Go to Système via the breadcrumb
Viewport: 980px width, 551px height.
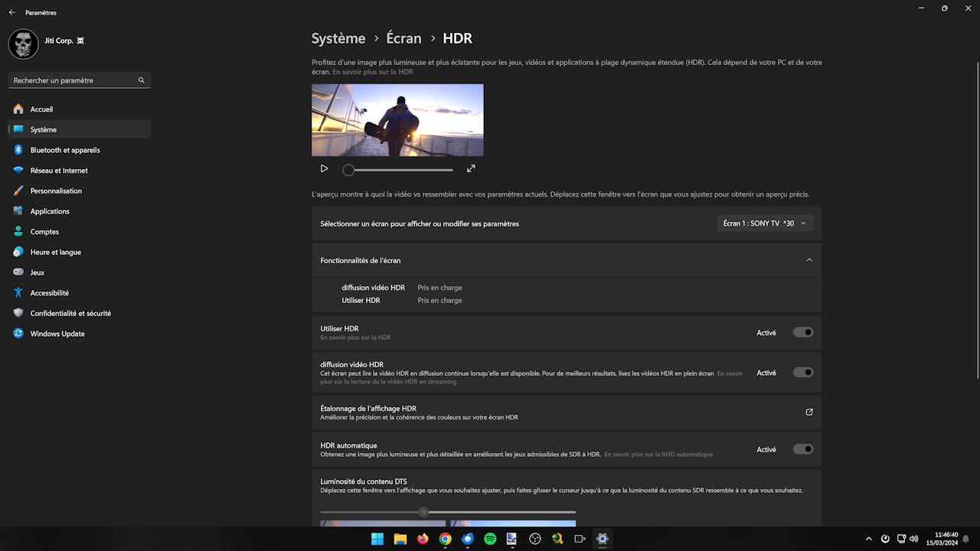(338, 37)
